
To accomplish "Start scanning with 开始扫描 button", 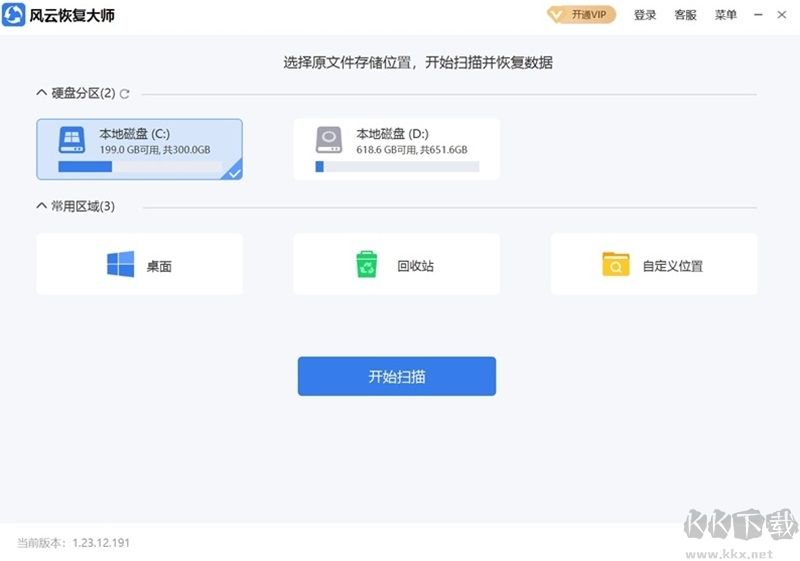I will 397,376.
